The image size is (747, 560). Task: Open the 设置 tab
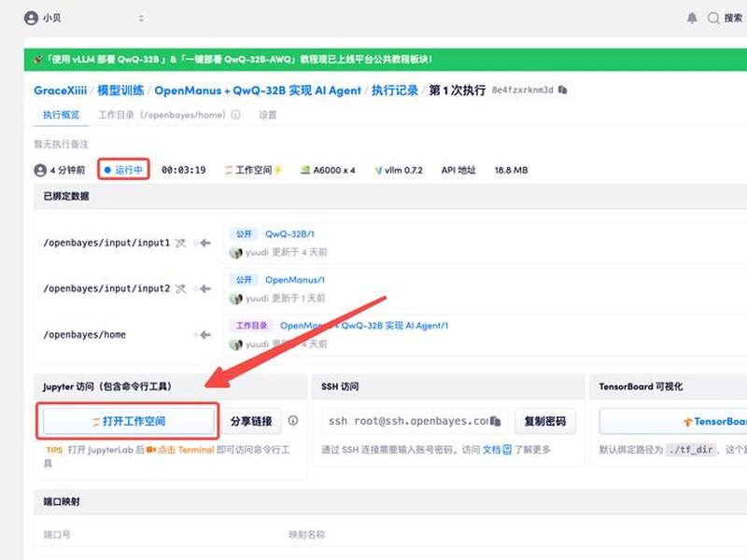coord(268,115)
